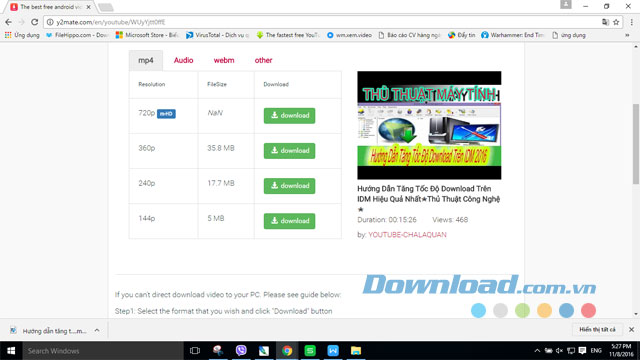640x360 pixels.
Task: Bookmark this page with the star icon
Action: click(616, 22)
